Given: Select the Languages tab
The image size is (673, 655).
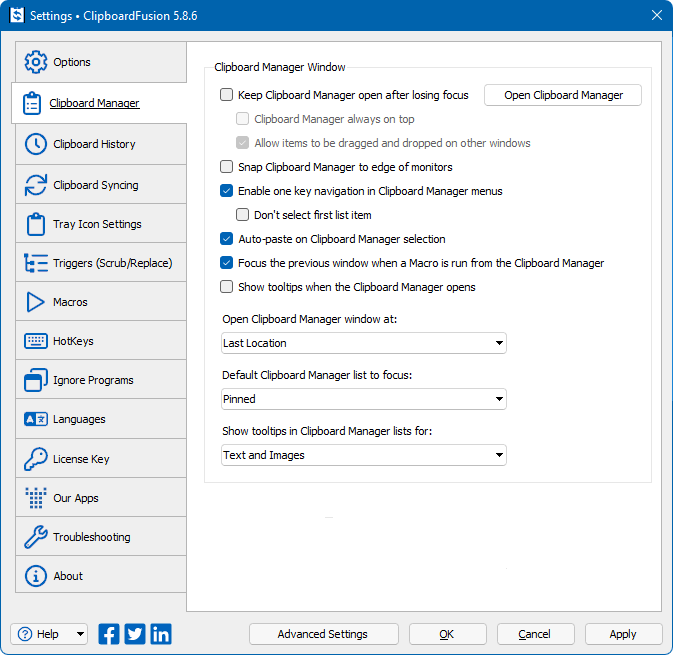Looking at the screenshot, I should (x=101, y=419).
